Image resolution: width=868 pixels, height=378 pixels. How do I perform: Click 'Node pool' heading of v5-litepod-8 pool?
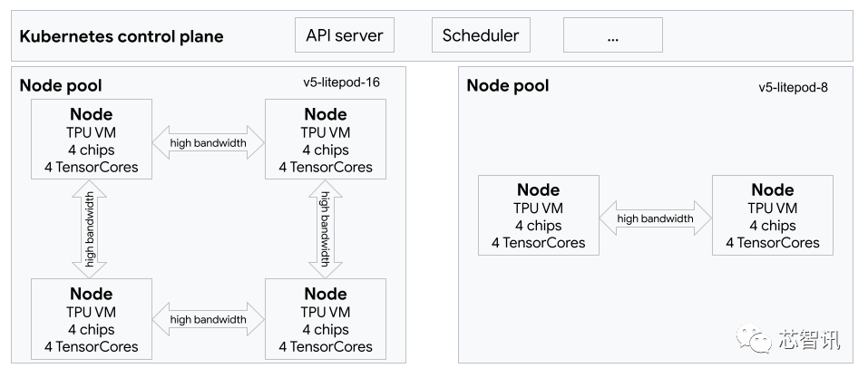click(x=508, y=86)
